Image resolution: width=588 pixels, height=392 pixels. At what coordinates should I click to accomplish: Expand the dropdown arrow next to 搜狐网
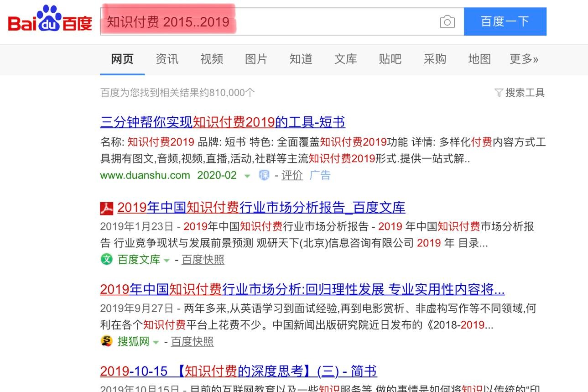[x=156, y=341]
